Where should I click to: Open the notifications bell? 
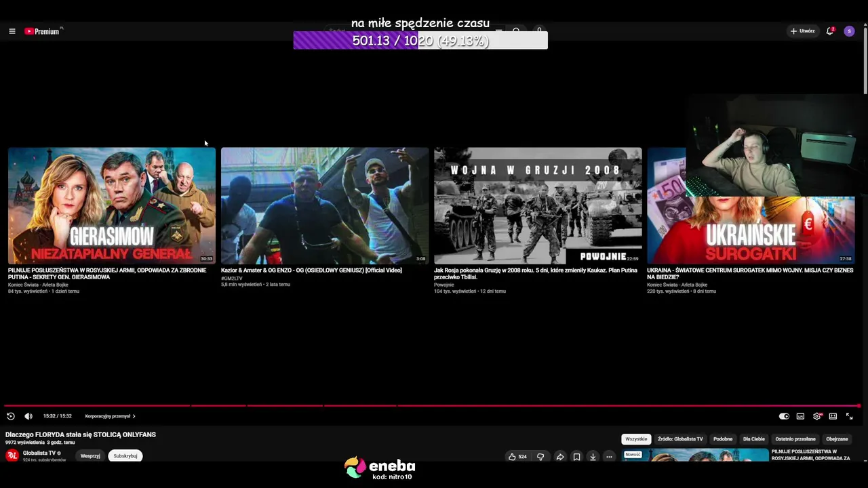coord(829,31)
